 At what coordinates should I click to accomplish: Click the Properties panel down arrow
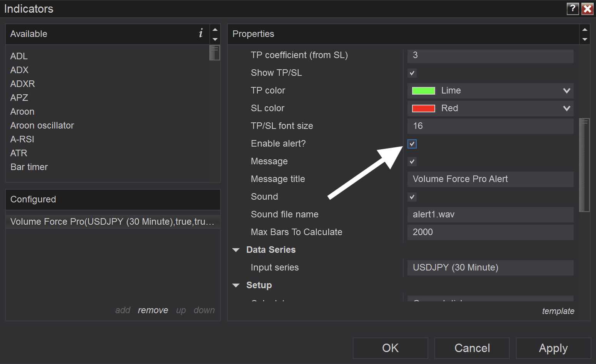coord(585,39)
